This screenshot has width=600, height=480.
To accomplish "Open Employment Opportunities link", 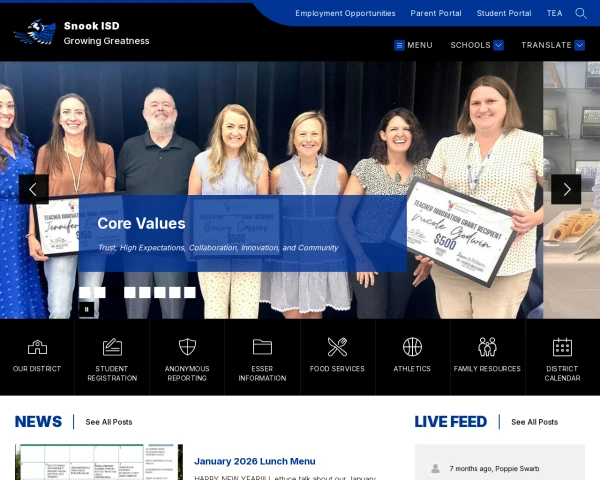I will point(345,13).
